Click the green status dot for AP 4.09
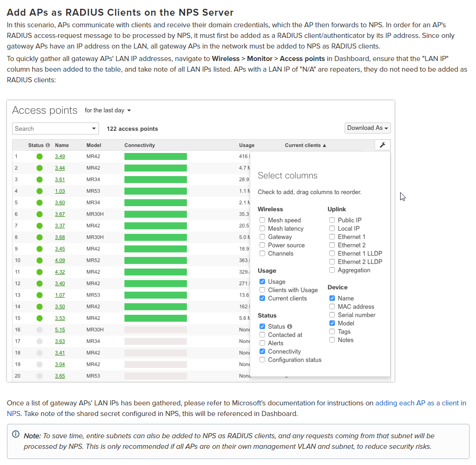476x465 pixels. pos(39,260)
